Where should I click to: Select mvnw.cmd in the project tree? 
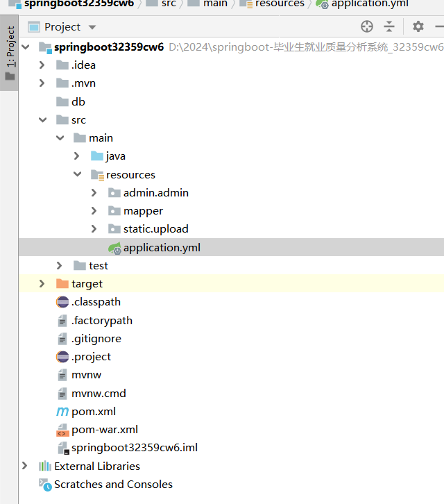pos(99,393)
